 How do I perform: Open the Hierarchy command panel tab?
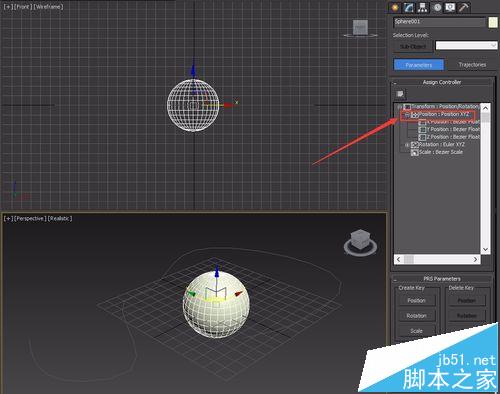point(423,7)
